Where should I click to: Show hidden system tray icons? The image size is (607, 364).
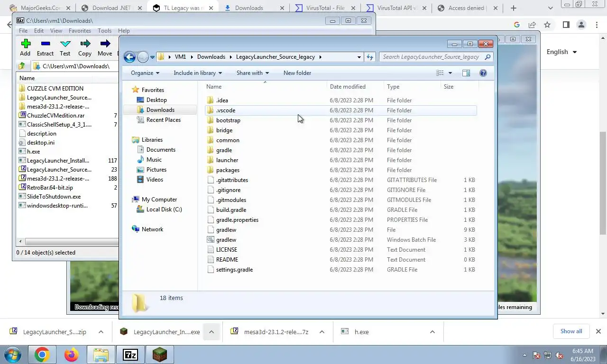524,355
